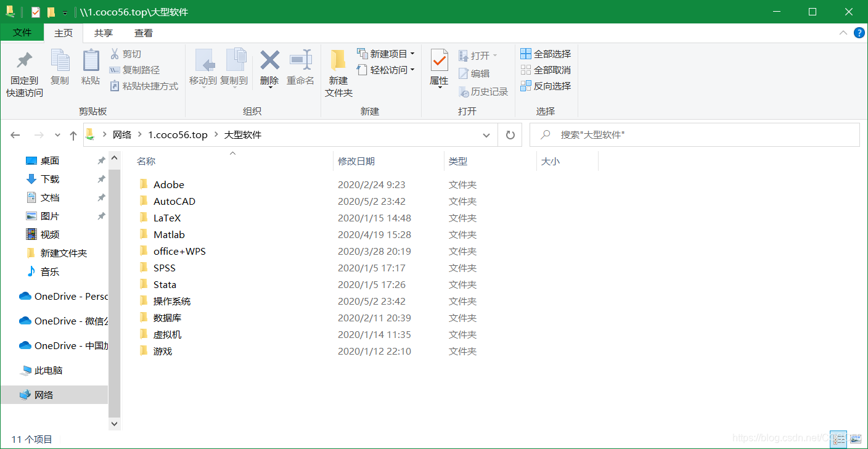The image size is (868, 449).
Task: Open the File (文件) menu
Action: (x=22, y=33)
